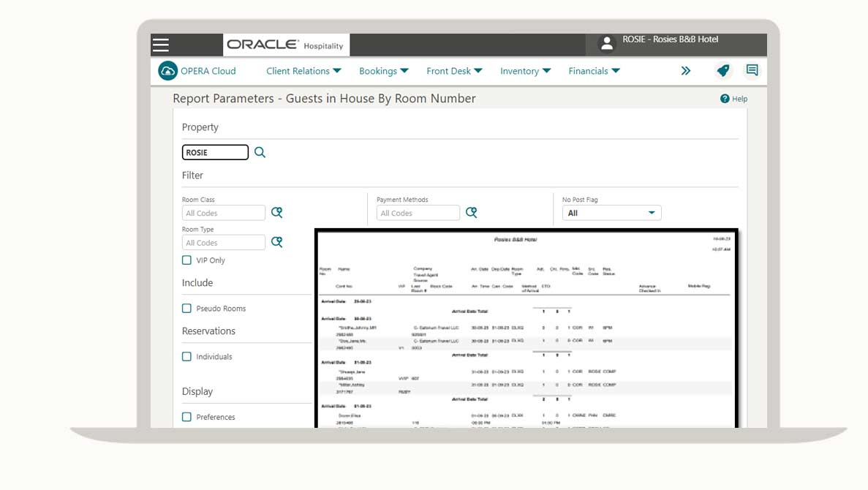The image size is (868, 490).
Task: Open the Financials menu
Action: point(594,71)
